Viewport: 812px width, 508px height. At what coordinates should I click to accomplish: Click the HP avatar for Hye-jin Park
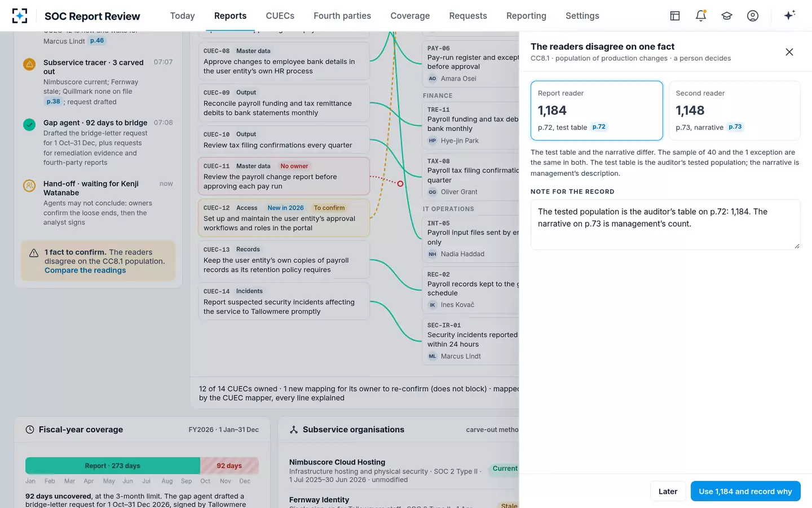433,141
